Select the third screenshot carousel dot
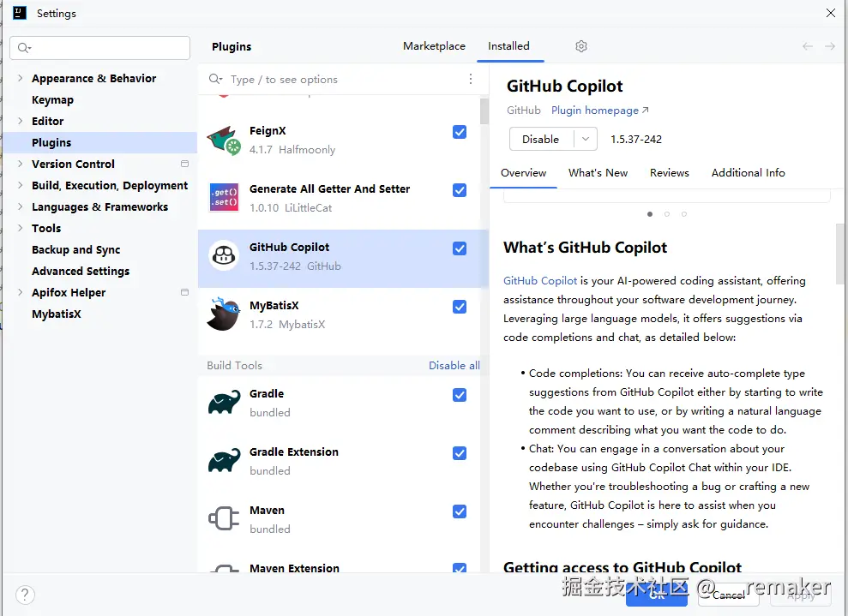Screen dimensions: 848x616 (684, 214)
